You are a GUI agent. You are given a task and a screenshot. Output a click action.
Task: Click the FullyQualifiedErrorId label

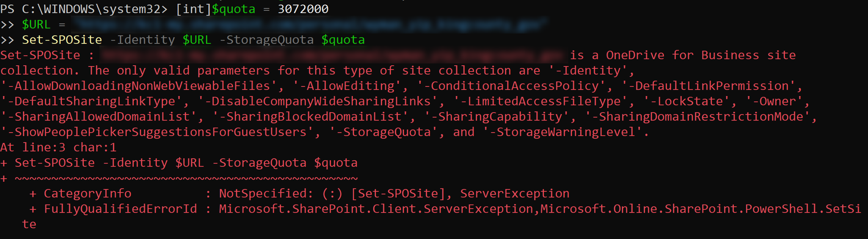click(x=120, y=209)
